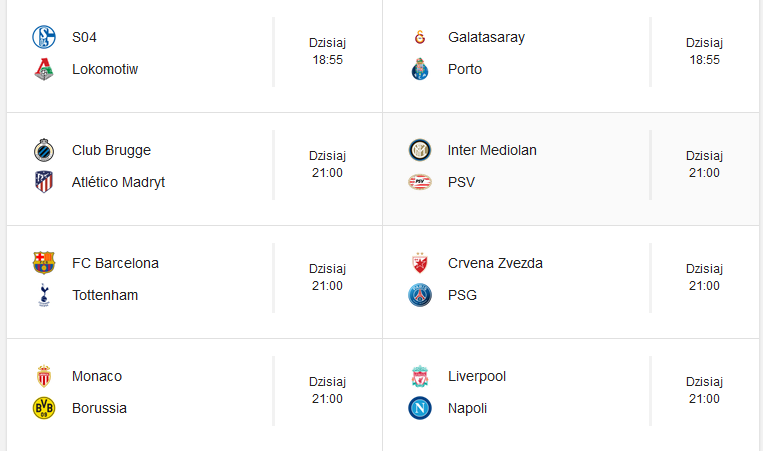Click the Crvena Zvezda club crest
This screenshot has width=763, height=451.
(x=420, y=264)
